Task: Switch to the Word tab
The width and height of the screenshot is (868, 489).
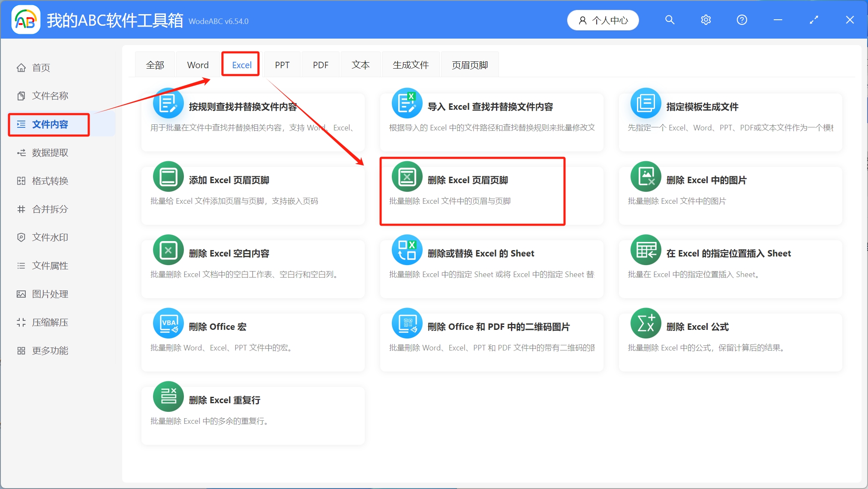Action: tap(197, 64)
